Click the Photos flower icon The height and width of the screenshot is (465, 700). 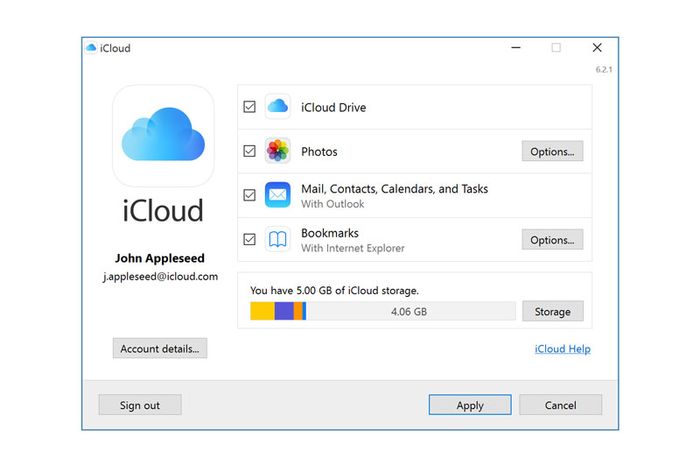tap(278, 150)
